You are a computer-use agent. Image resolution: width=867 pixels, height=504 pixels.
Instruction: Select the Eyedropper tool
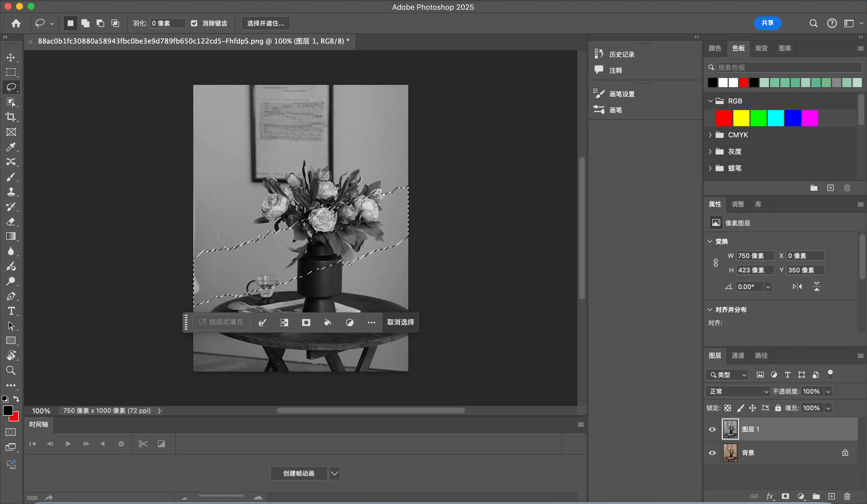click(11, 147)
